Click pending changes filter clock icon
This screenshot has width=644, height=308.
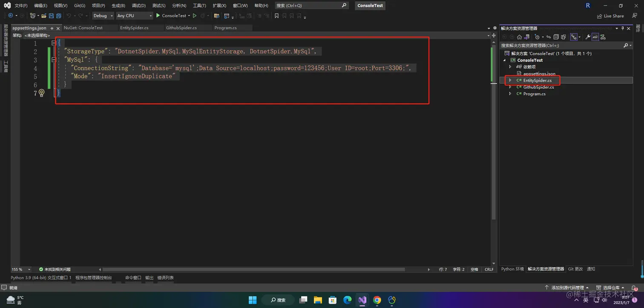point(537,37)
